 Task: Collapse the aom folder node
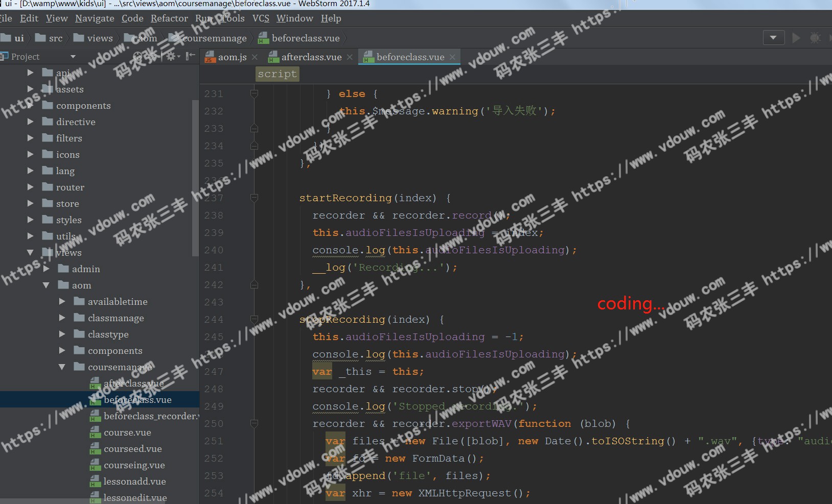click(46, 285)
